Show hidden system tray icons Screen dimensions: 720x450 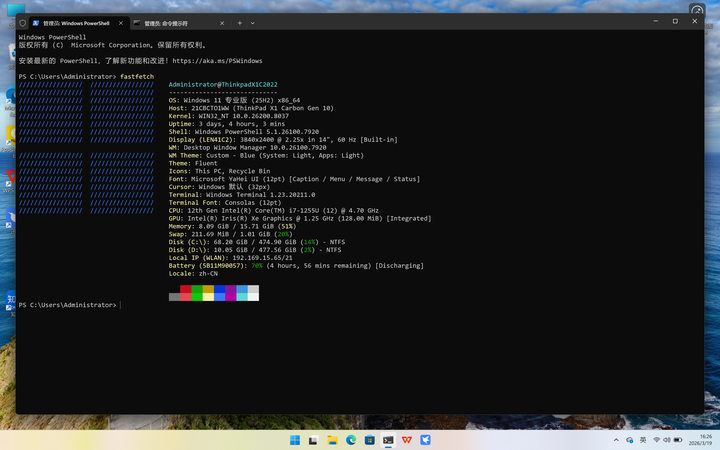(616, 440)
